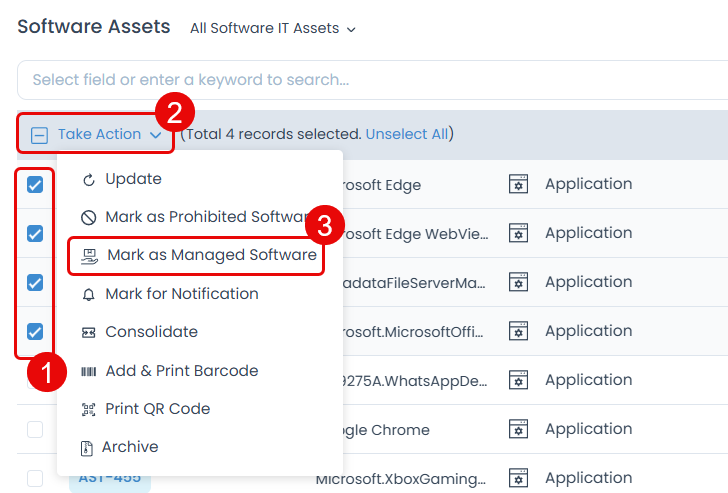The image size is (728, 493).
Task: Click the Microsoft.XboxGaming software name
Action: [x=401, y=479]
